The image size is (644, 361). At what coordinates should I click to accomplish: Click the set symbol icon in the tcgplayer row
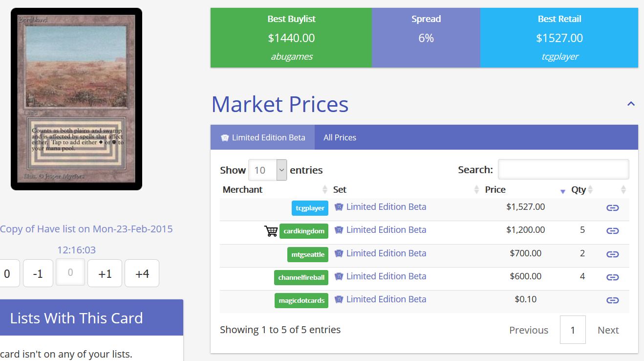[339, 207]
